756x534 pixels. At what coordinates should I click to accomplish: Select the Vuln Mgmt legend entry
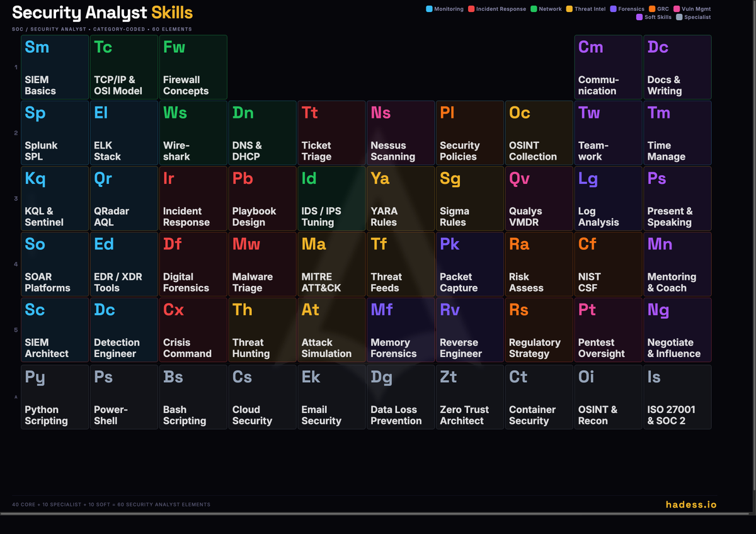[x=692, y=9]
